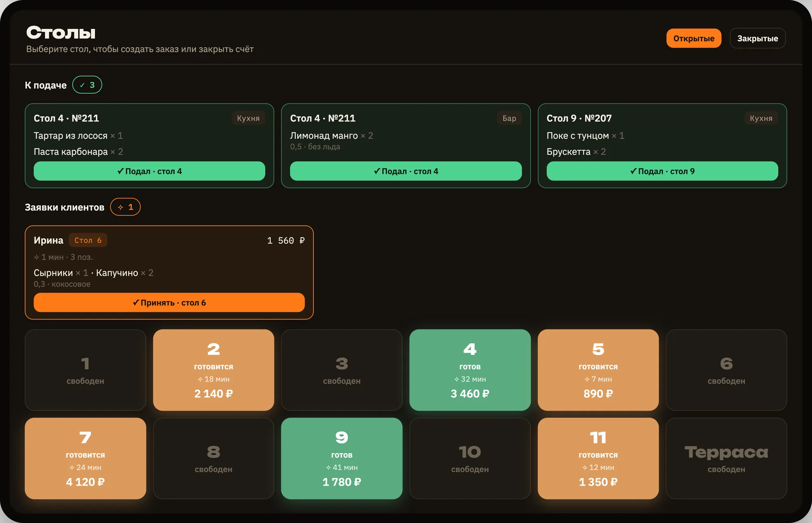The height and width of the screenshot is (523, 812).
Task: Click the Стол 6 tag beside Ирина
Action: 88,240
